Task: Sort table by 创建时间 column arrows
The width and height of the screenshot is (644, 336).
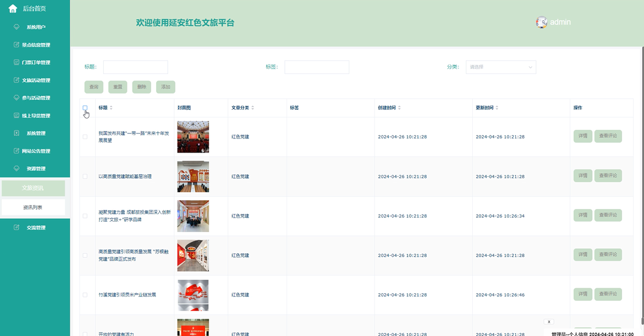Action: [399, 108]
